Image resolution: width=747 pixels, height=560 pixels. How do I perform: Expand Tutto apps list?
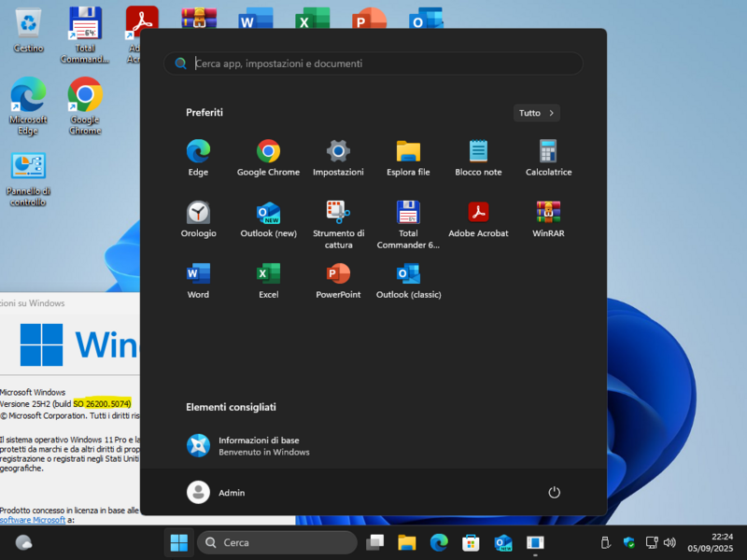coord(537,113)
